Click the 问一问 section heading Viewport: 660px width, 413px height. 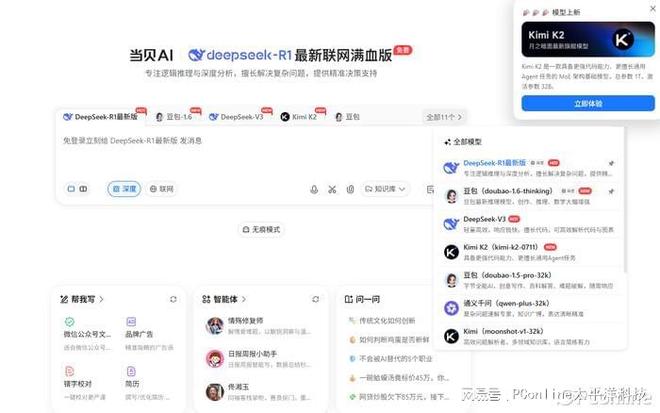[x=362, y=299]
